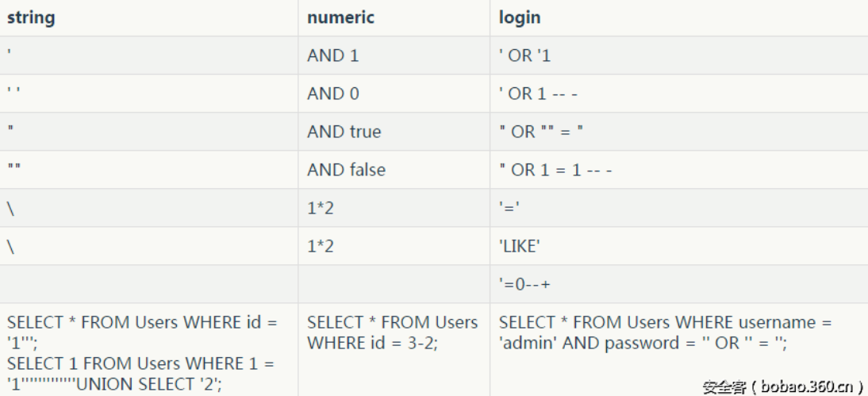Click the "AND true" payload cell
This screenshot has width=868, height=396.
point(344,132)
